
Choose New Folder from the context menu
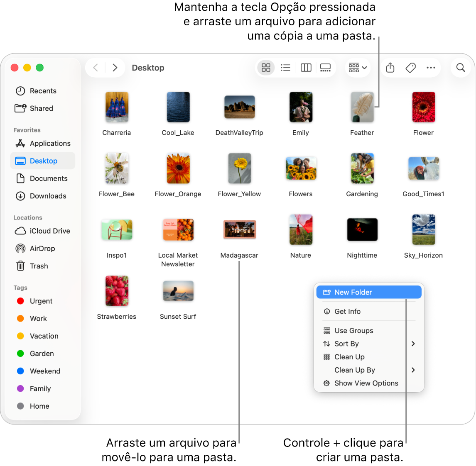368,292
